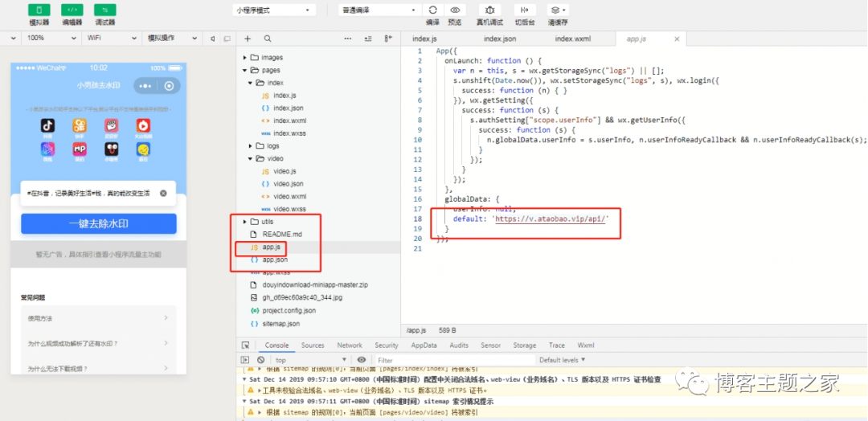Click the console Filter input field

[454, 360]
